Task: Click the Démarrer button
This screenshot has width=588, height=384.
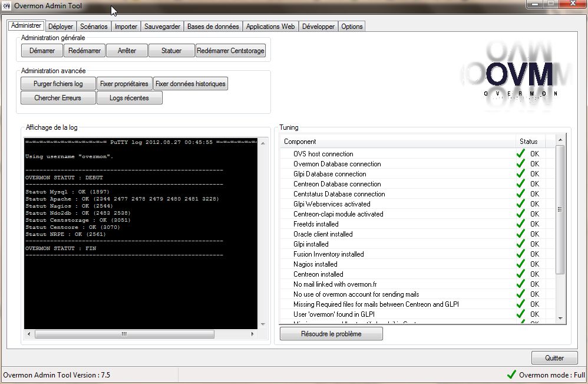Action: click(x=42, y=51)
